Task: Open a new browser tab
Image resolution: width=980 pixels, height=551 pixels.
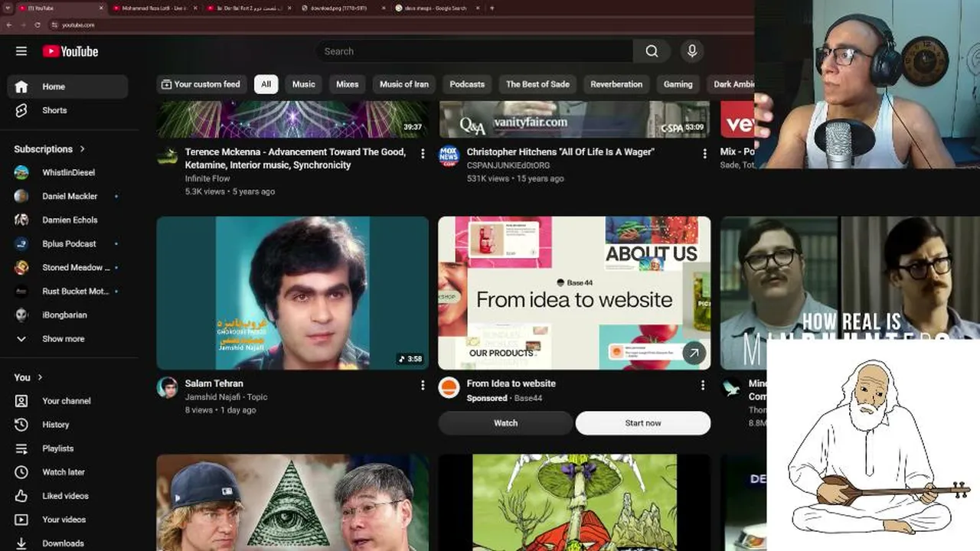Action: coord(492,8)
